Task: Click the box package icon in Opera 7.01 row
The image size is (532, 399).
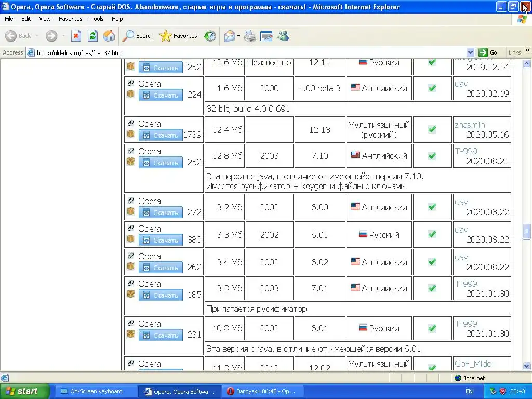Action: (x=130, y=294)
